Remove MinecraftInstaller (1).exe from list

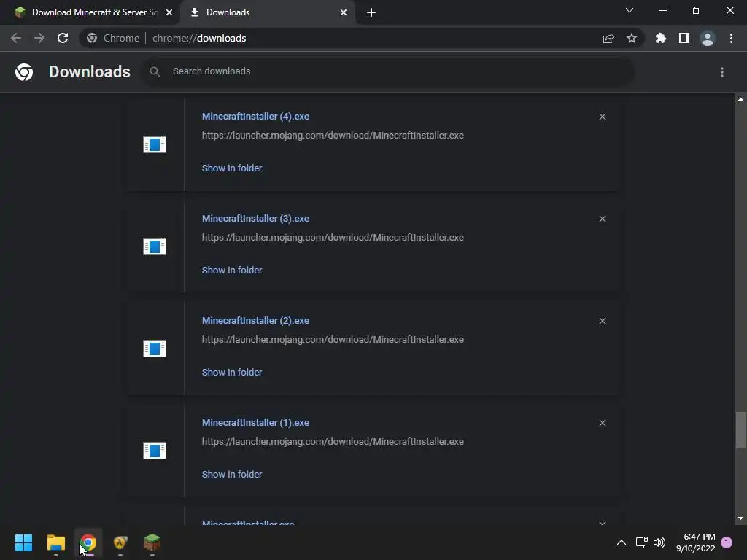click(x=603, y=423)
